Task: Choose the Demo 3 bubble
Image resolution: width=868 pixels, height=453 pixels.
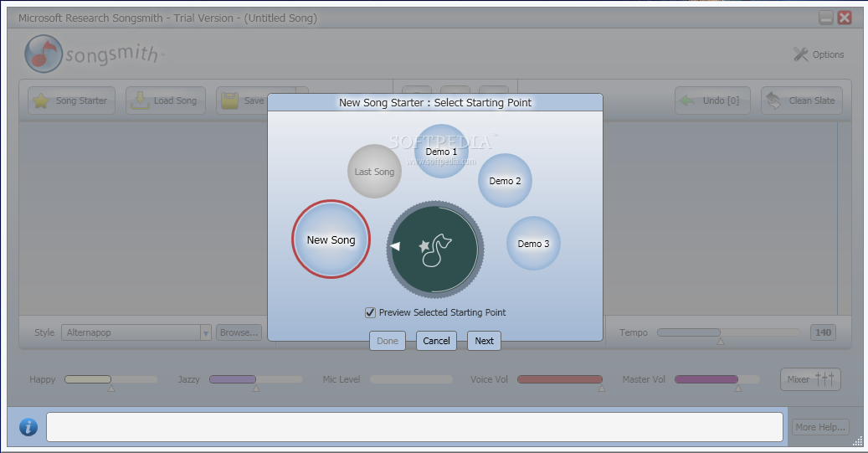Action: click(534, 243)
